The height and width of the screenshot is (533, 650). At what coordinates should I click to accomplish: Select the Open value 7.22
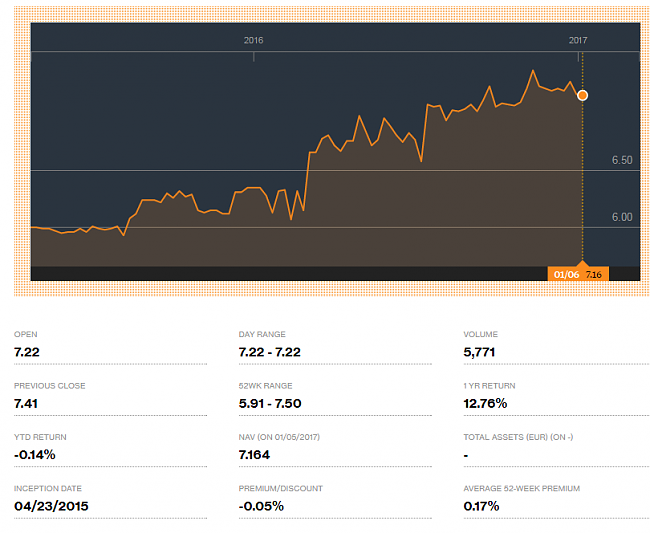click(27, 352)
